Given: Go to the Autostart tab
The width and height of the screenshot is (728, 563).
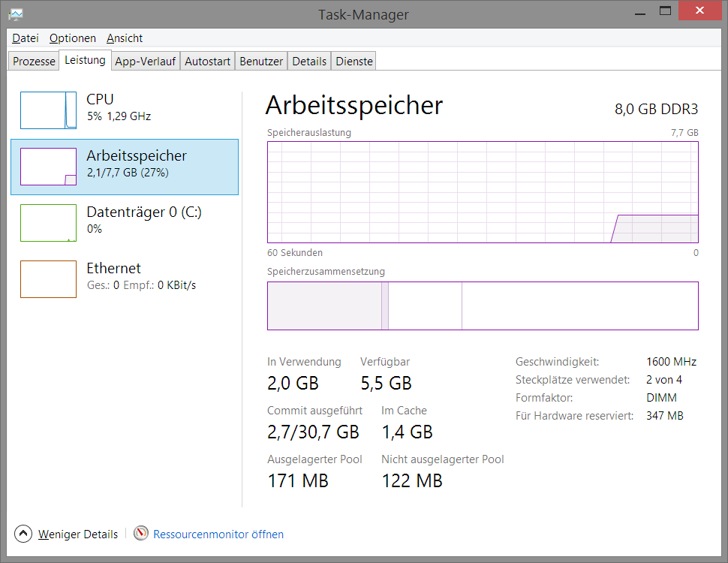Looking at the screenshot, I should pos(207,62).
